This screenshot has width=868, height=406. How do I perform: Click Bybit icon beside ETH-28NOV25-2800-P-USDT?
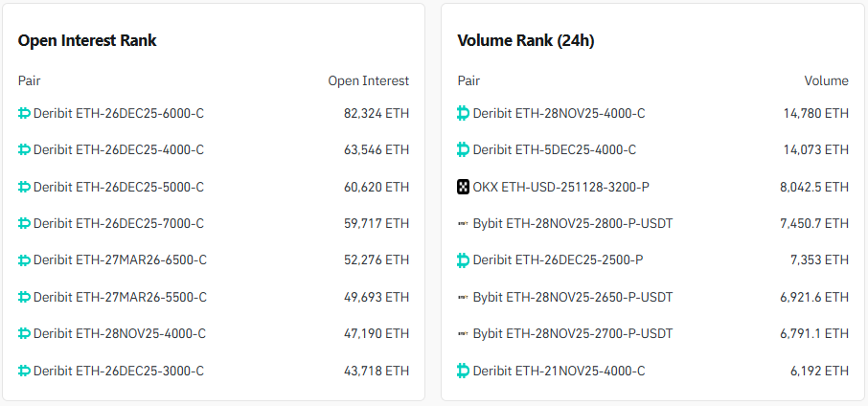tap(464, 223)
